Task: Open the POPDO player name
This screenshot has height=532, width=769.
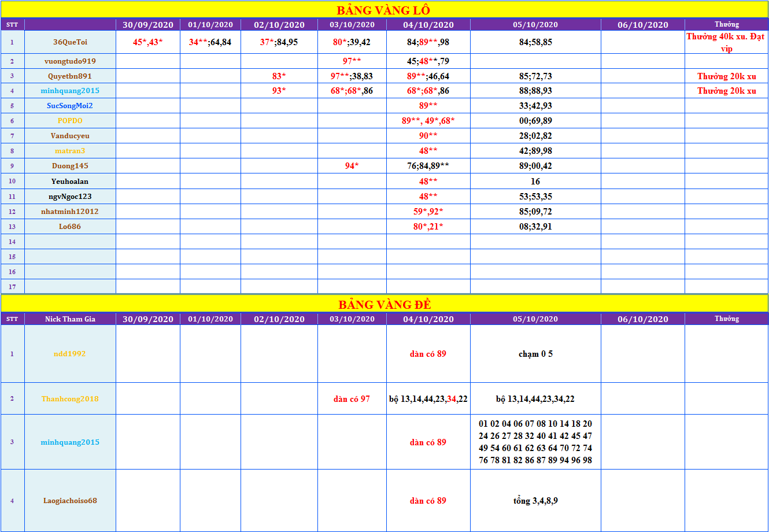Action: point(70,121)
